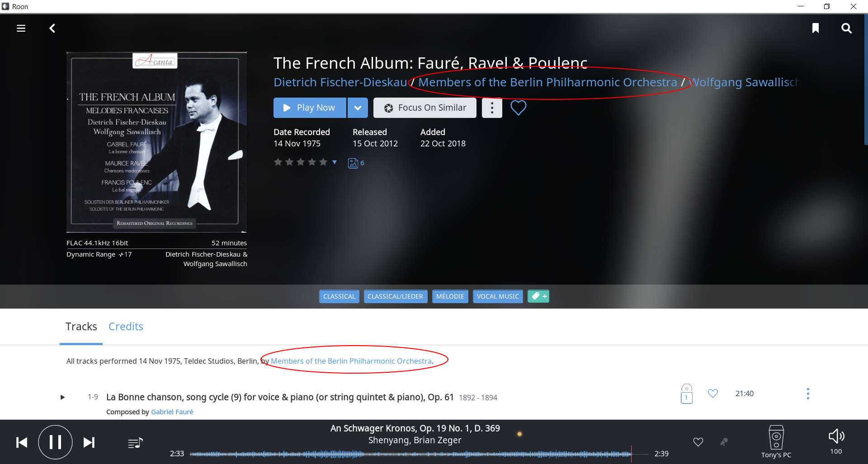The image size is (868, 464).
Task: Click the Focus On Similar button
Action: coord(425,108)
